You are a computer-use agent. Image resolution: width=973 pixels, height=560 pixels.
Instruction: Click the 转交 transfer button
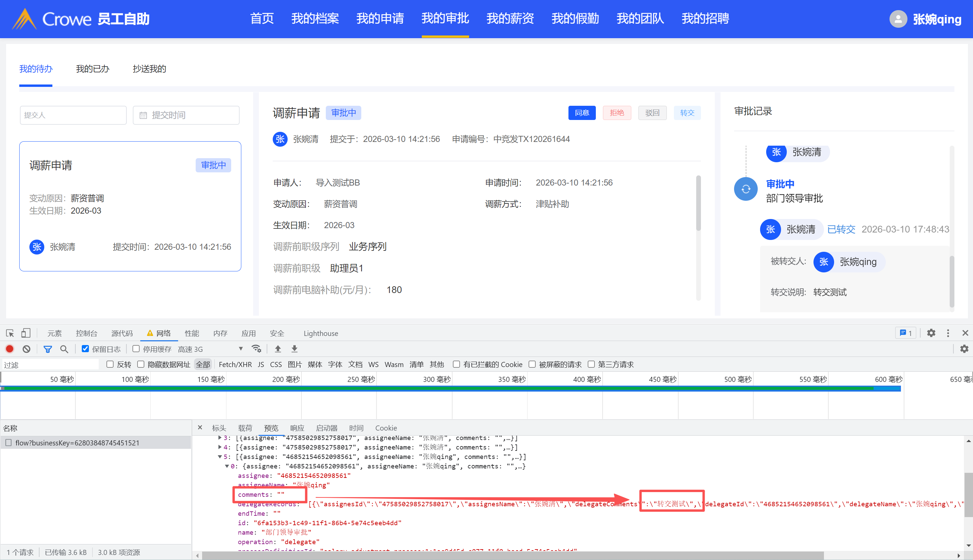tap(687, 113)
